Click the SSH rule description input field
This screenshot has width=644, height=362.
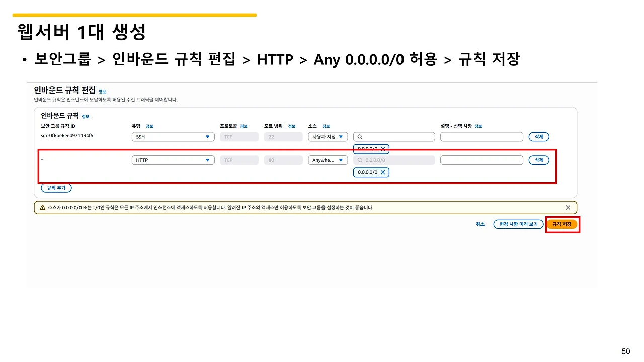[x=482, y=137]
